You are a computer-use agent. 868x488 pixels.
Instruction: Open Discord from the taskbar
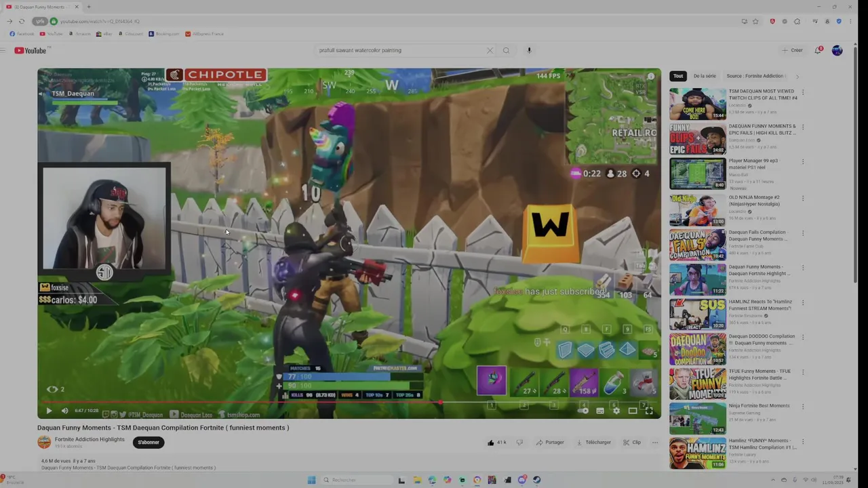(522, 480)
